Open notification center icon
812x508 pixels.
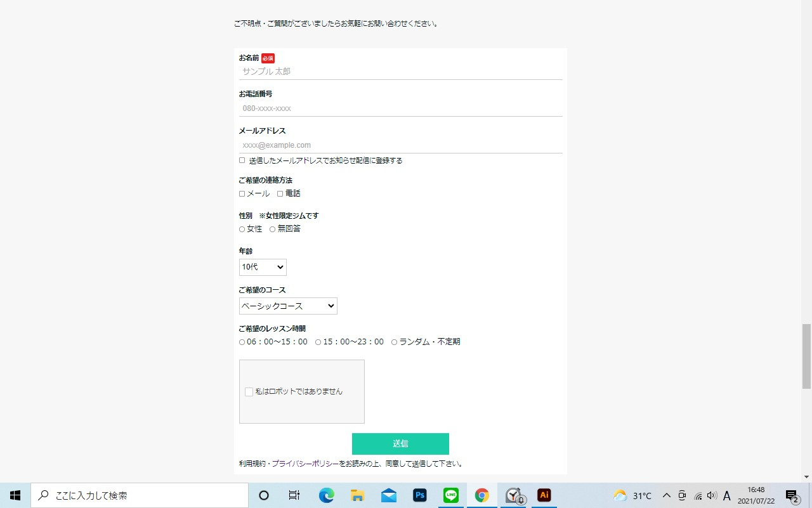[x=792, y=495]
